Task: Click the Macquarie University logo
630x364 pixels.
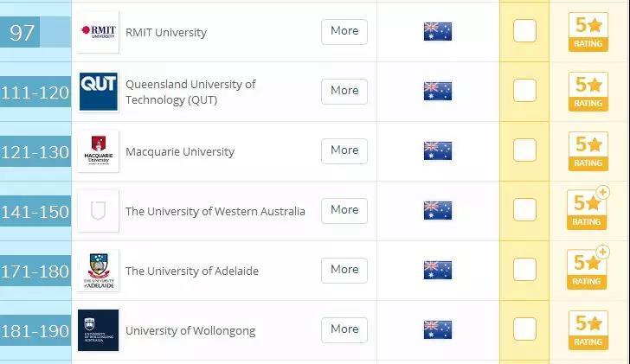Action: 98,151
